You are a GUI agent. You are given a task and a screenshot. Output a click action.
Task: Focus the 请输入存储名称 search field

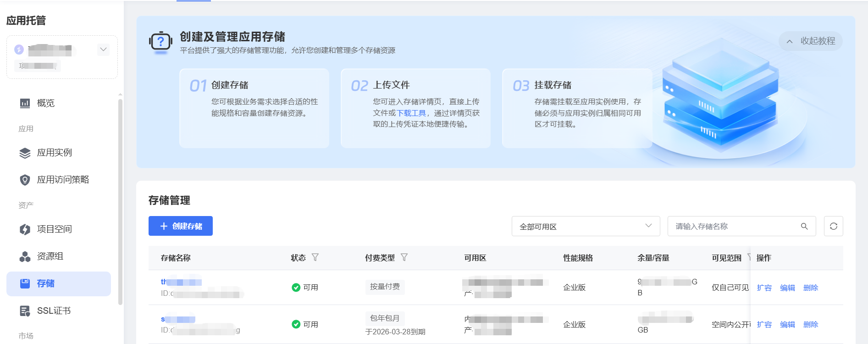pyautogui.click(x=734, y=226)
